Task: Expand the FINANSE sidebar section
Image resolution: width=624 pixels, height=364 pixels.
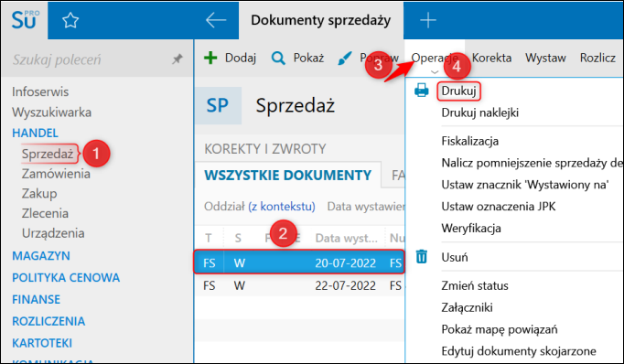Action: [37, 300]
